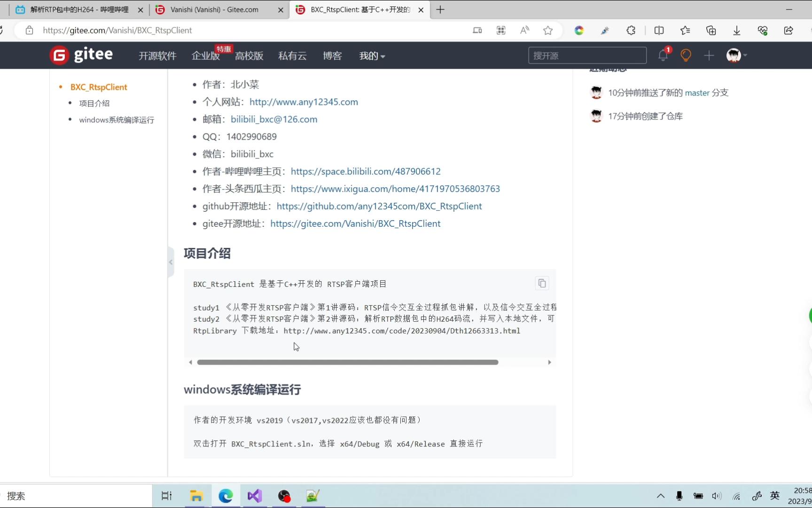812x508 pixels.
Task: Click the microphone icon in system tray
Action: coord(679,496)
